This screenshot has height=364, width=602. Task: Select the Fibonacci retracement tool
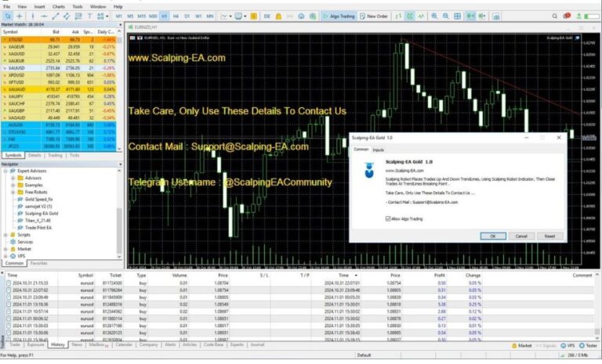(x=78, y=16)
